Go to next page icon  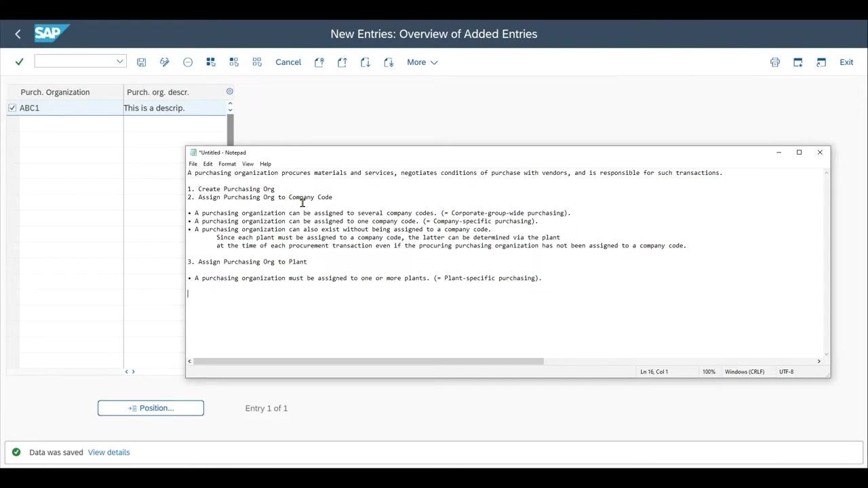(366, 62)
